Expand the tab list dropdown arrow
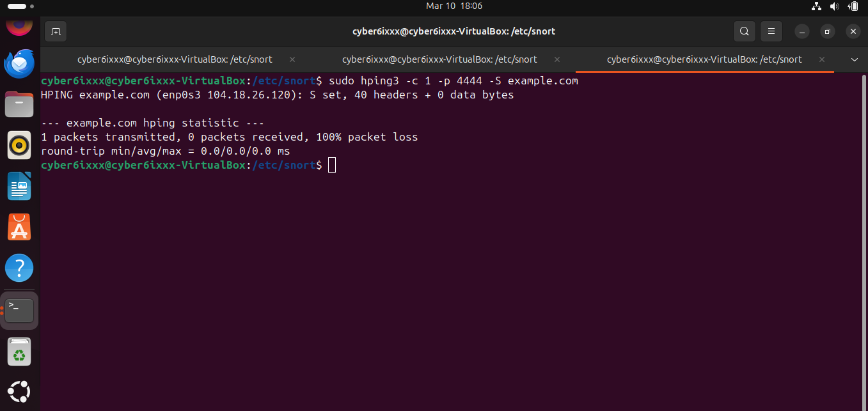The height and width of the screenshot is (411, 868). click(x=854, y=59)
